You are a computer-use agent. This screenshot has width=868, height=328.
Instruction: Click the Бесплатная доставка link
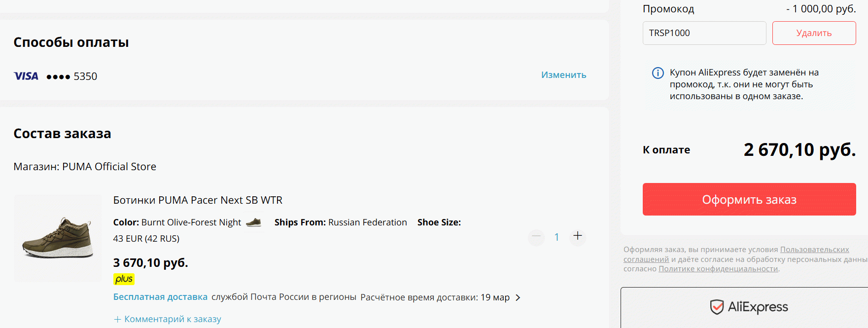160,297
